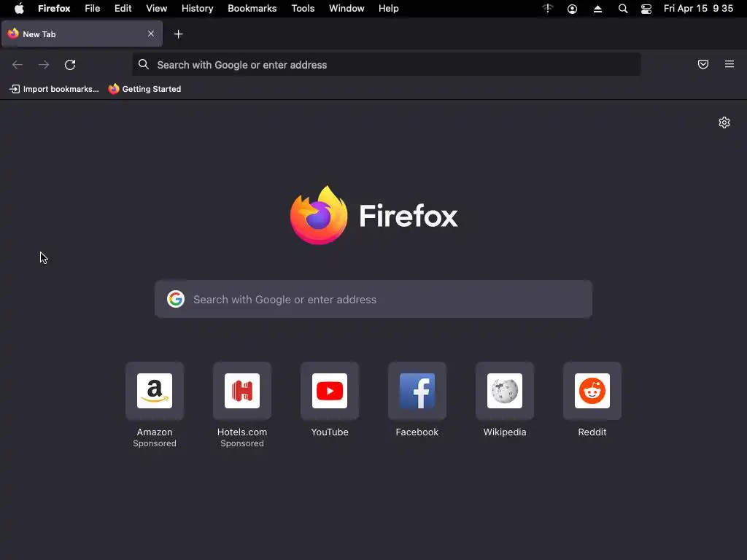Open the Reddit shortcut tile
Screen dimensions: 747x560
pyautogui.click(x=592, y=391)
